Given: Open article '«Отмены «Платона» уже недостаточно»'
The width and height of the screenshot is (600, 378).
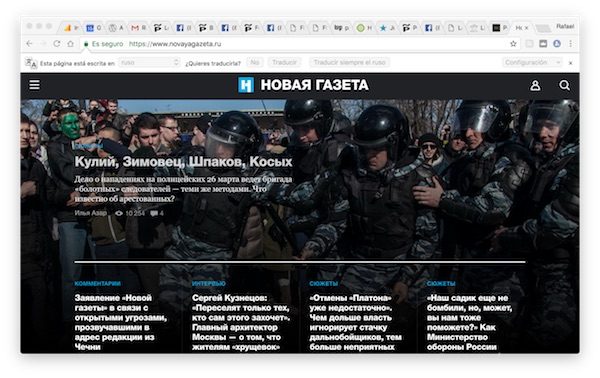Looking at the screenshot, I should pyautogui.click(x=355, y=323).
